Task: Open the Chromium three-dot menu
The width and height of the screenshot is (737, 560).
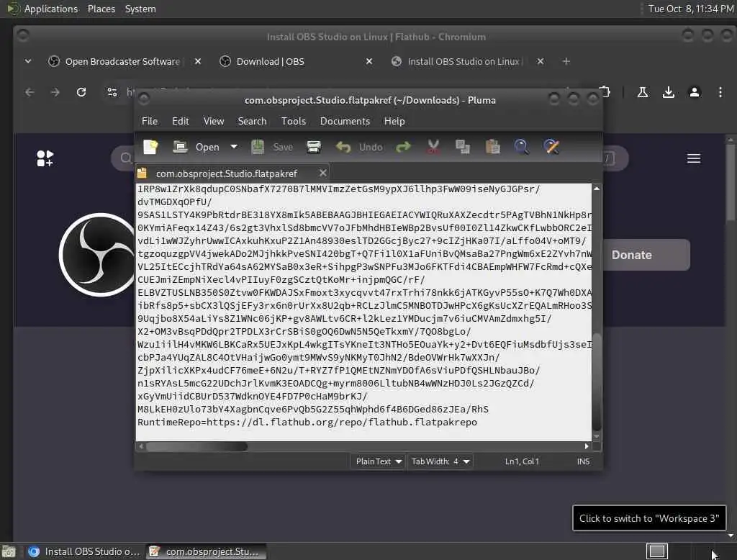Action: [x=720, y=92]
